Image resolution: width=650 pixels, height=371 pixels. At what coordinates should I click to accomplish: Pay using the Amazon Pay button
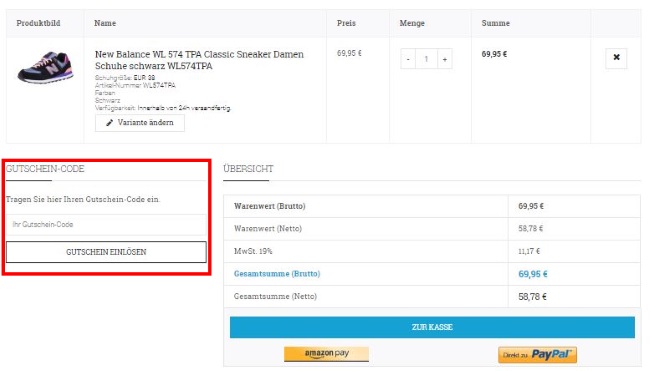click(326, 354)
